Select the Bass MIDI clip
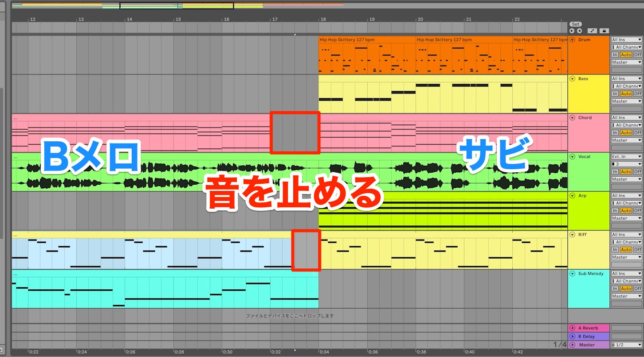This screenshot has height=357, width=644. coord(443,94)
